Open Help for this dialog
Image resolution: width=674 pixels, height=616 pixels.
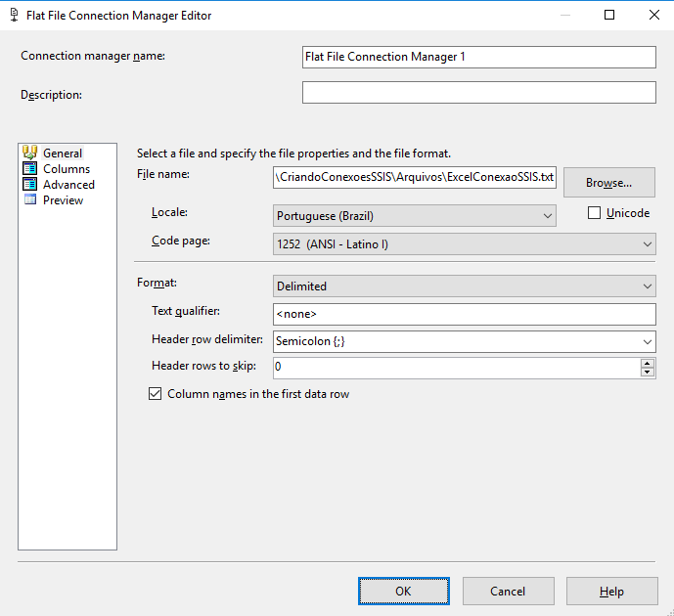[x=611, y=592]
